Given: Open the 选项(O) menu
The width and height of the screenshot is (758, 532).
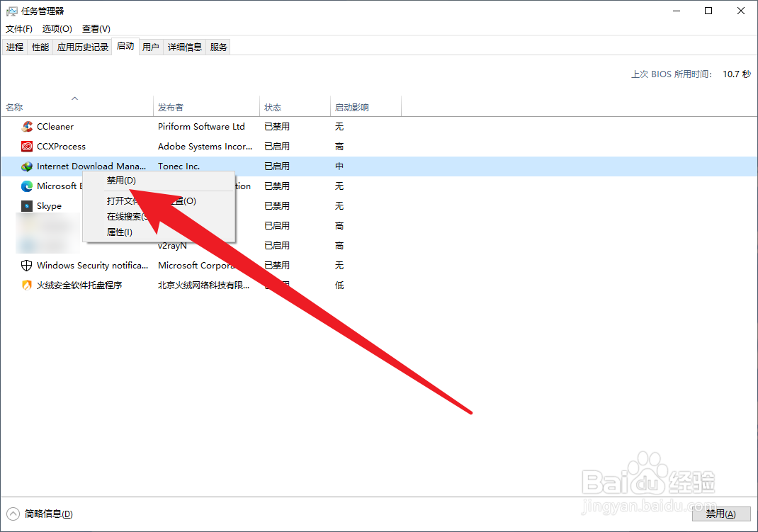Looking at the screenshot, I should pyautogui.click(x=57, y=28).
